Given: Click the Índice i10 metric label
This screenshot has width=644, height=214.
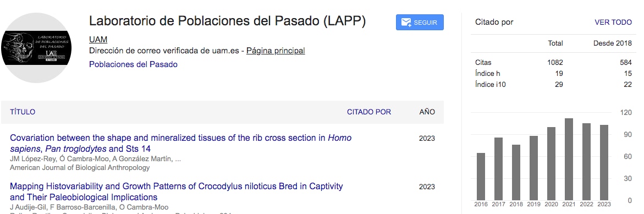Looking at the screenshot, I should point(489,85).
